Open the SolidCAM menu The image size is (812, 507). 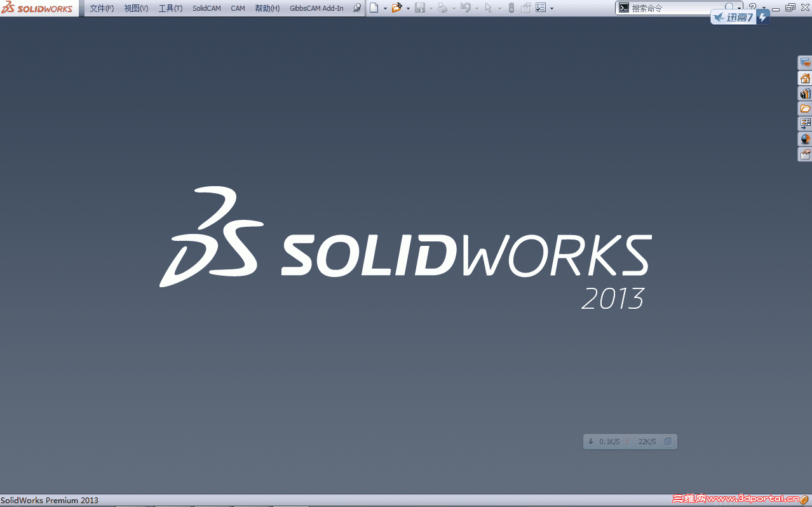point(206,8)
